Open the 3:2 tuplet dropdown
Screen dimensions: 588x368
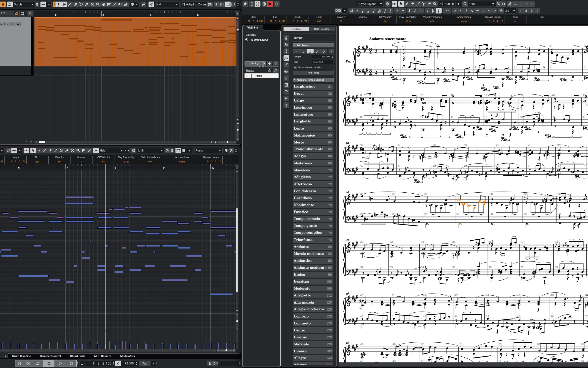click(510, 10)
